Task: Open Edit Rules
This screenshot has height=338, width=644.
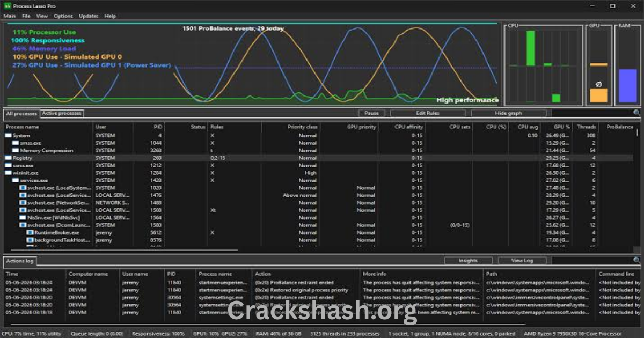Action: pyautogui.click(x=428, y=113)
